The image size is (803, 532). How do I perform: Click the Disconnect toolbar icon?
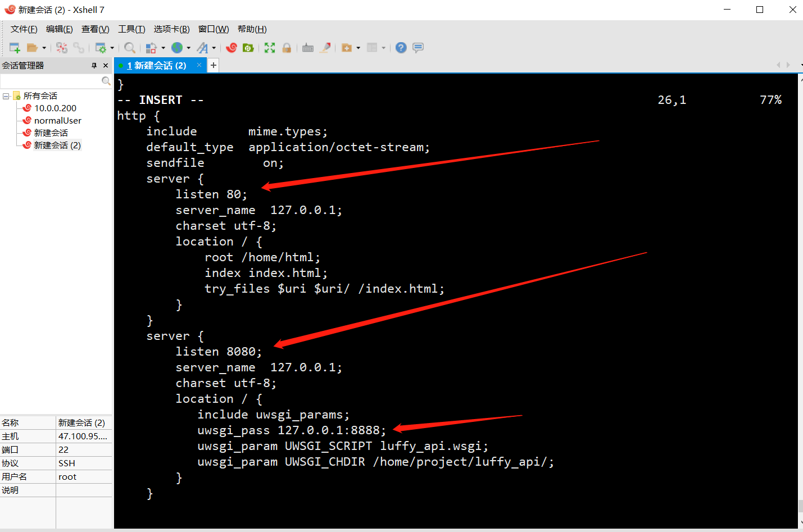click(62, 48)
